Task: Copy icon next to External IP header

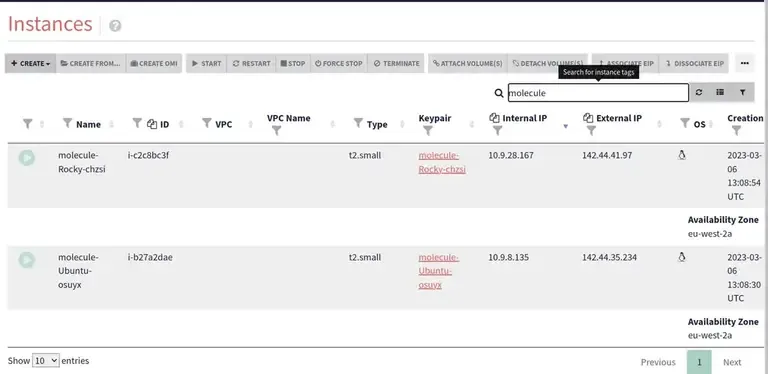Action: [588, 118]
